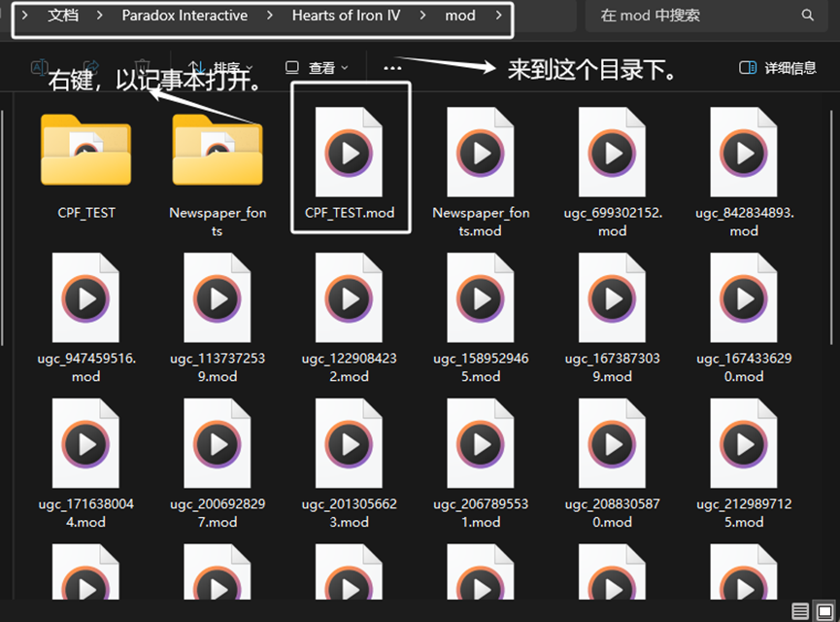The width and height of the screenshot is (840, 622).
Task: Click the mod breadcrumb segment
Action: (460, 16)
